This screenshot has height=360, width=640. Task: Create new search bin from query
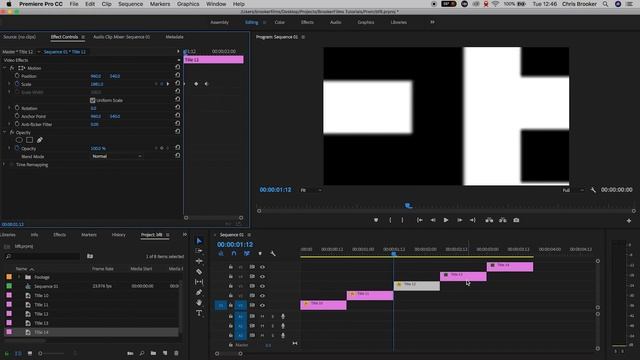click(x=90, y=256)
